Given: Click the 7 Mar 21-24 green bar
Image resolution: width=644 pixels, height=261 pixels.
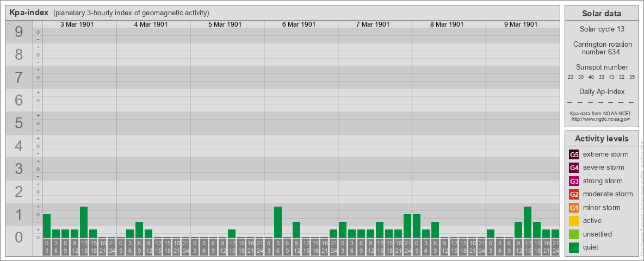Looking at the screenshot, I should 407,226.
